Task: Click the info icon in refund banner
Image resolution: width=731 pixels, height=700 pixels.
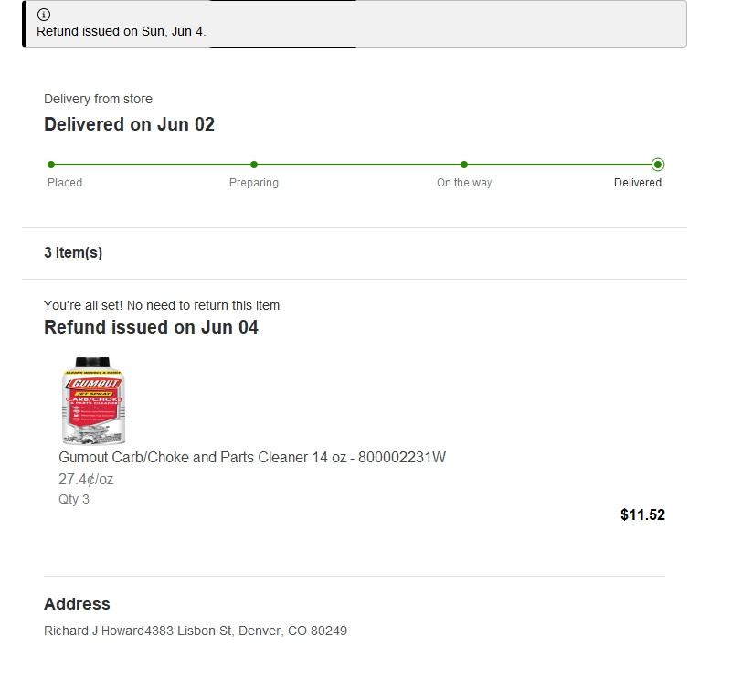Action: coord(44,15)
